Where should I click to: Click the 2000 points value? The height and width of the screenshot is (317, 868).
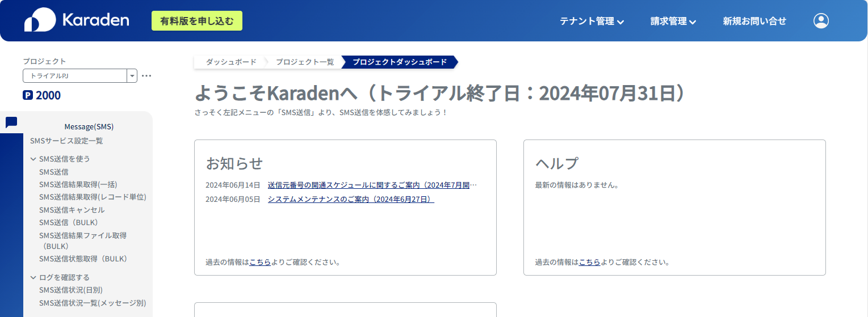coord(48,95)
